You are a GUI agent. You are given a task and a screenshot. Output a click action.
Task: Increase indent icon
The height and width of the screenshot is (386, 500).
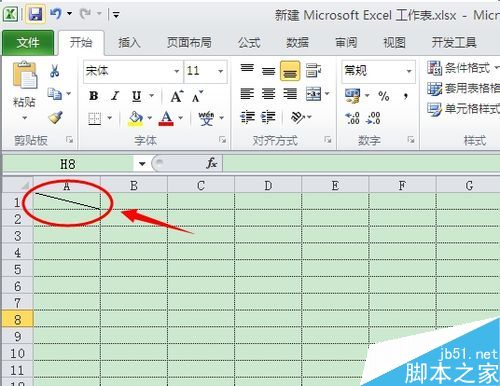[x=268, y=117]
